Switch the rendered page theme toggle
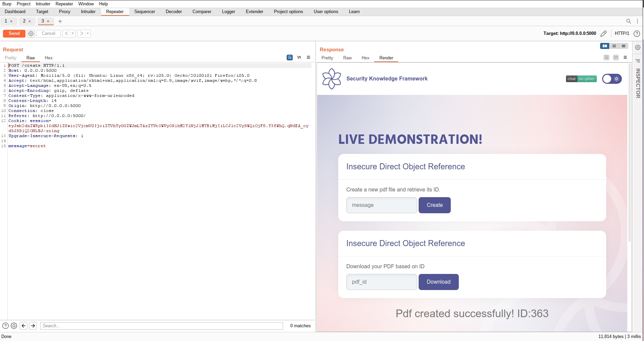644x341 pixels. click(x=612, y=79)
